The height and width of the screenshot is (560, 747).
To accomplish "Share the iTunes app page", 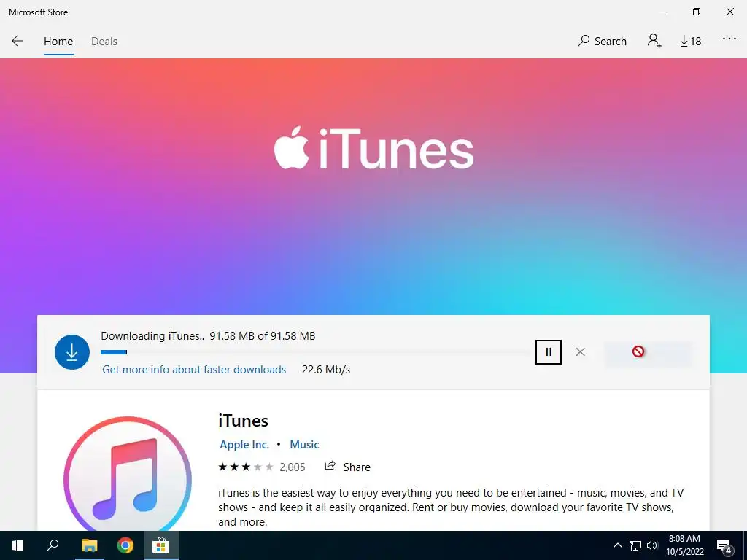I will click(x=347, y=467).
